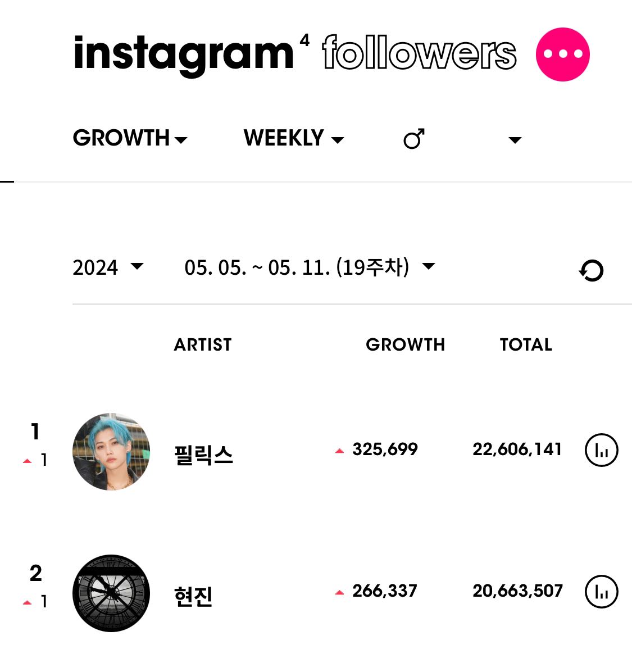Click the GROWTH column header
This screenshot has width=632, height=672.
click(x=406, y=344)
